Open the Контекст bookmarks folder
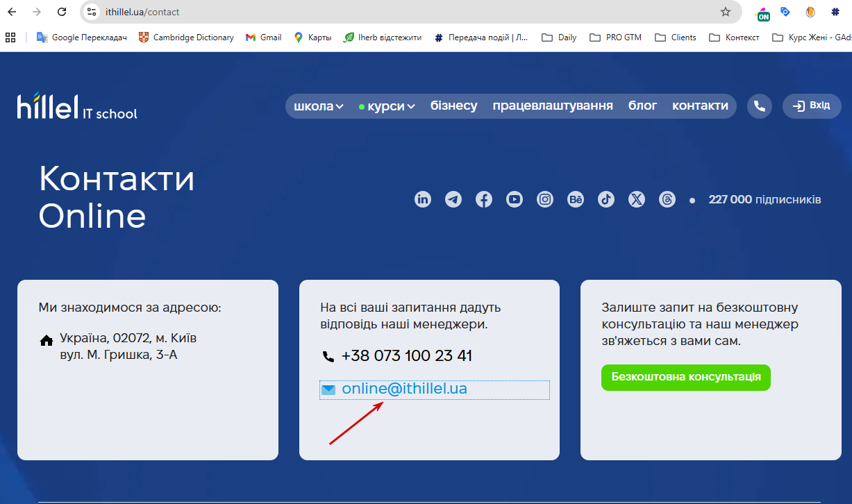Viewport: 852px width, 504px height. coord(735,37)
